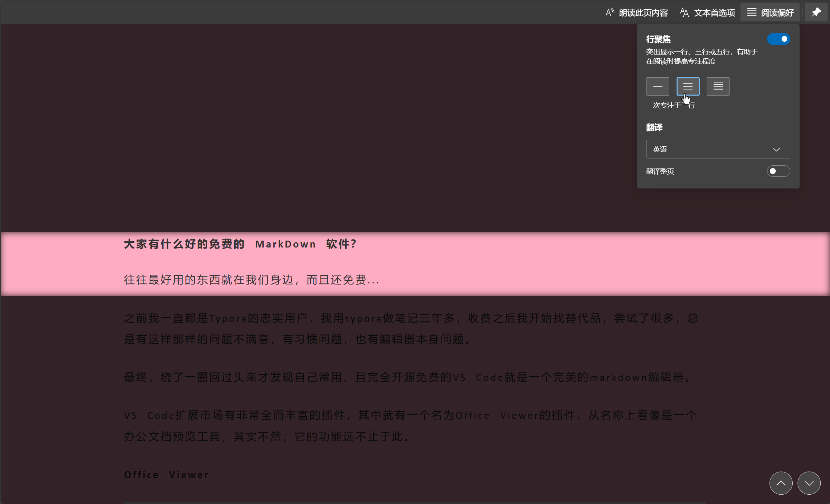Collapse the 阅读偏好 reading preferences panel
The image size is (830, 504).
coord(770,13)
